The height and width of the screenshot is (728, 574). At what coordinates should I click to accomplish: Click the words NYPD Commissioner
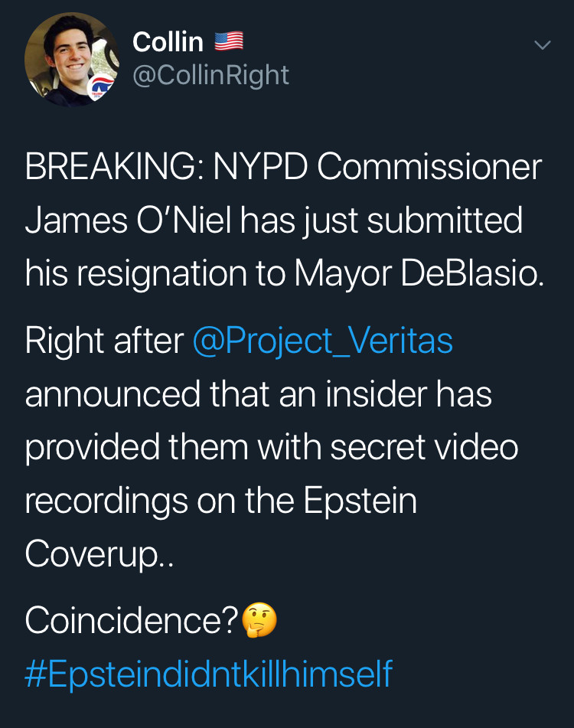click(377, 168)
